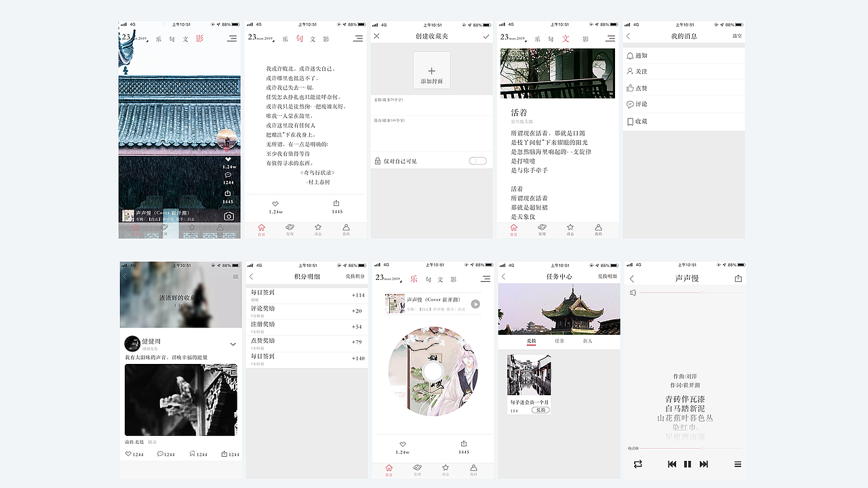Screen dimensions: 868x488
Task: Play the 声声慢 track card on the disc screen
Action: [x=475, y=304]
